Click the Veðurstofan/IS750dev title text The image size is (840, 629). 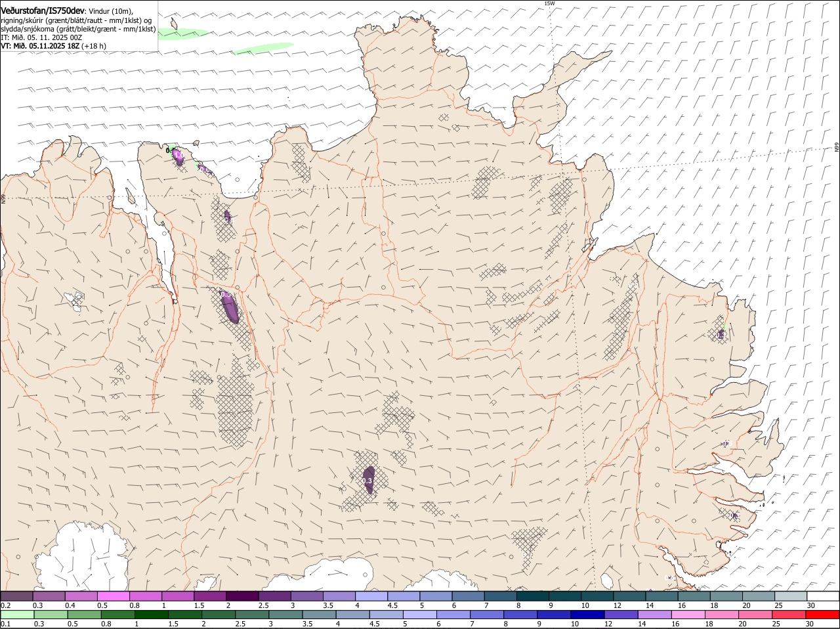(43, 11)
